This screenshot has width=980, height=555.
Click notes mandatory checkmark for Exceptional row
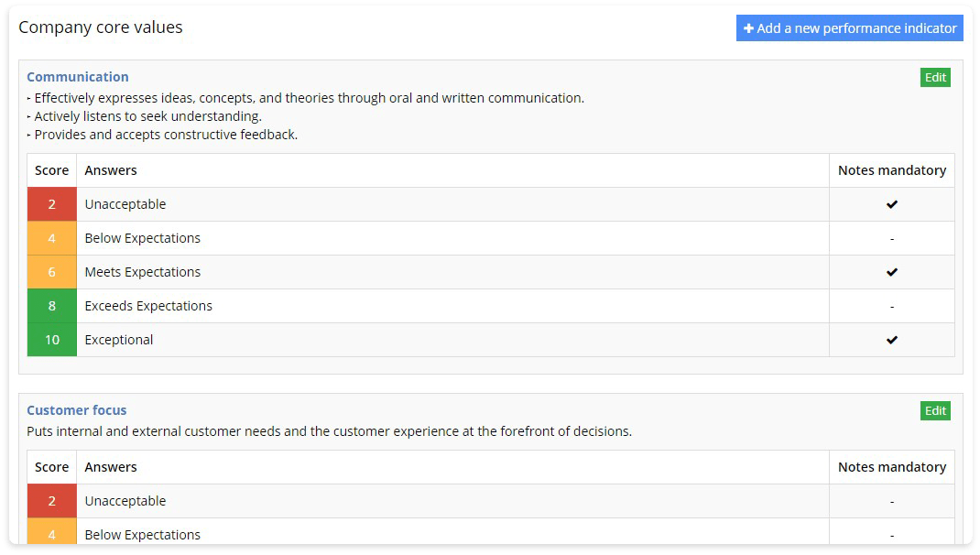pos(892,340)
